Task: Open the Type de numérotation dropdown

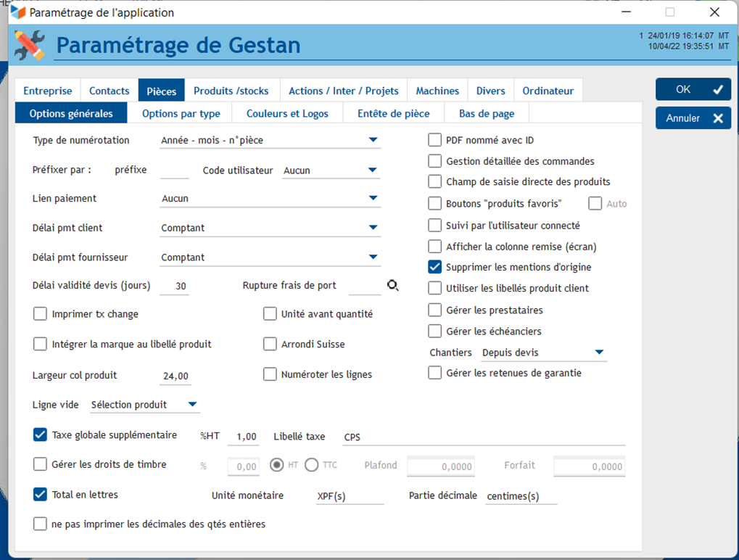Action: pos(373,140)
